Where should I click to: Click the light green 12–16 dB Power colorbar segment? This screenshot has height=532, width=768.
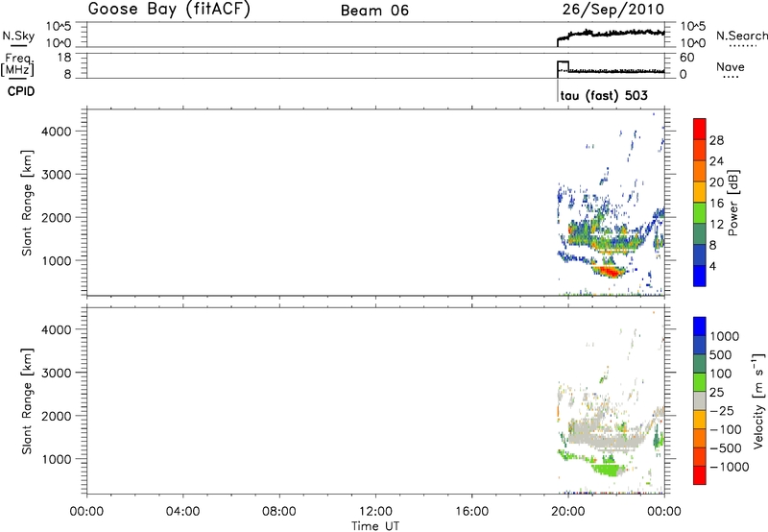[x=700, y=212]
